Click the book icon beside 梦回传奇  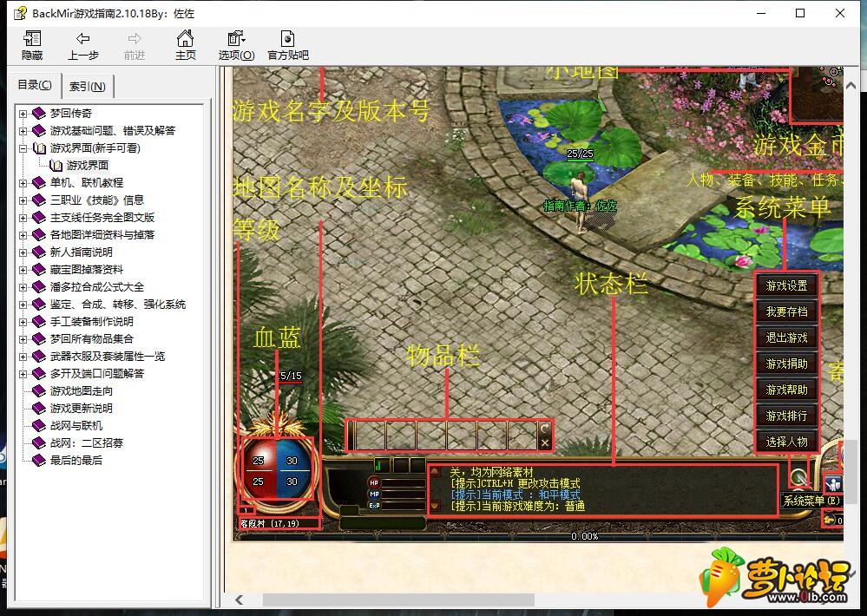39,114
